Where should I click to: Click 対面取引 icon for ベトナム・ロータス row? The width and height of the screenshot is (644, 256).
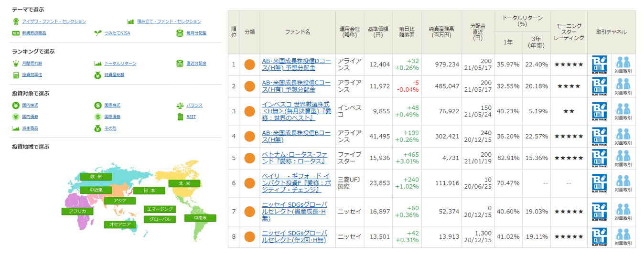(x=623, y=158)
